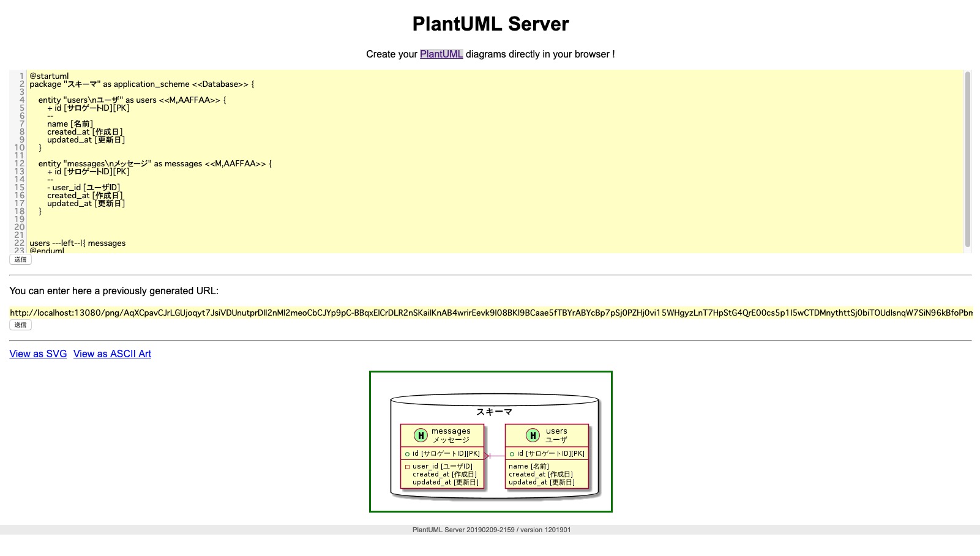Click the green circle marker beside messages id field
Screen dimensions: 980x556
[x=408, y=454]
